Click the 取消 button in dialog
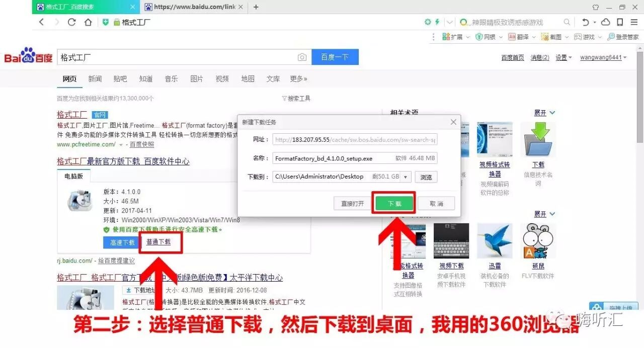Image resolution: width=644 pixels, height=348 pixels. tap(436, 204)
